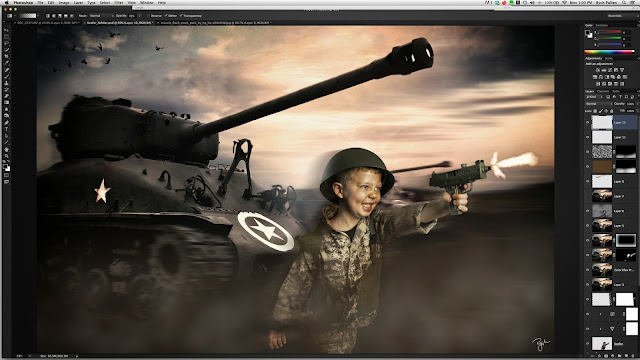Toggle the Dither checkbox

[x=166, y=16]
